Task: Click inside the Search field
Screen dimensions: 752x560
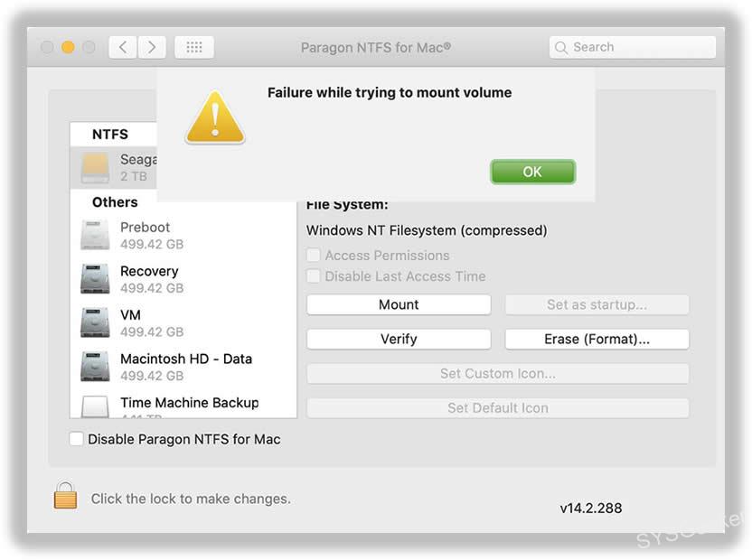Action: coord(631,46)
